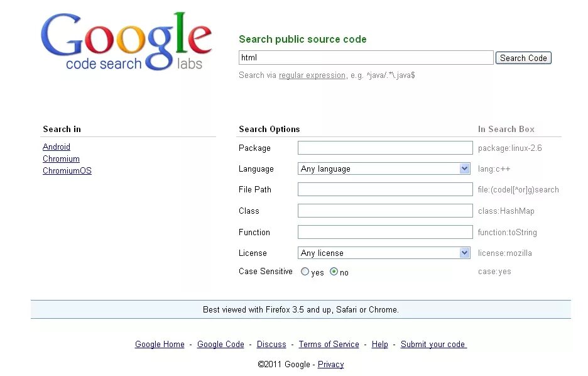Open the Android search link
The width and height of the screenshot is (588, 376).
coord(57,147)
